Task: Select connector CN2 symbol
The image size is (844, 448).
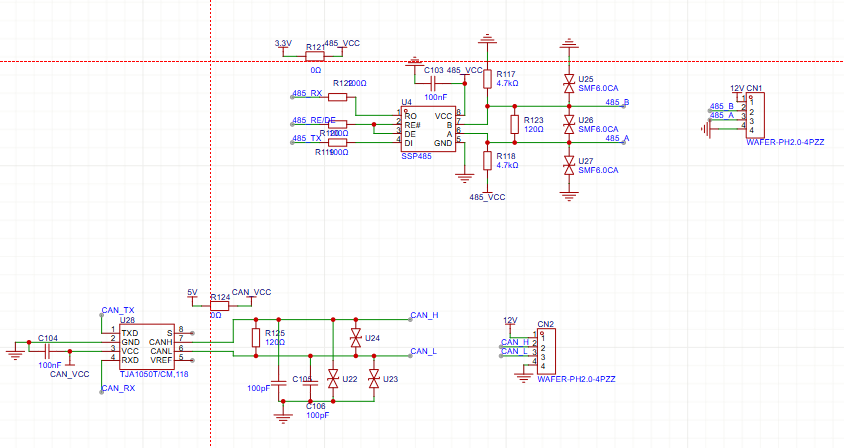Action: tap(546, 351)
